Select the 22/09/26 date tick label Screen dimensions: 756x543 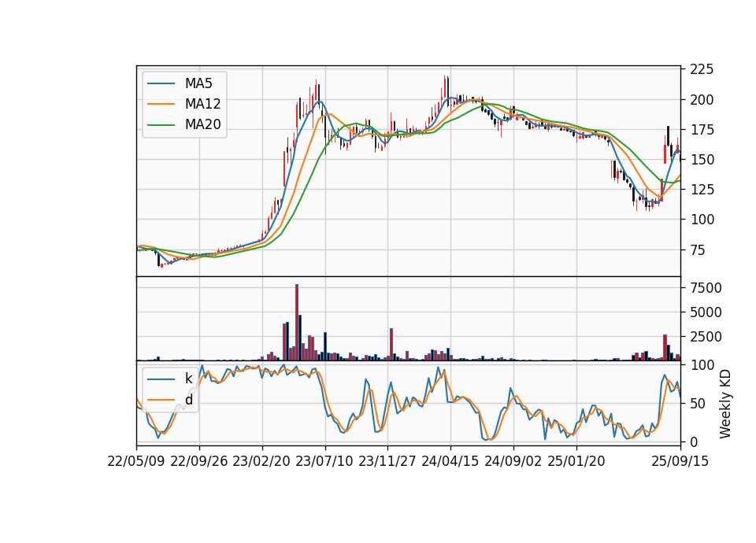[199, 461]
